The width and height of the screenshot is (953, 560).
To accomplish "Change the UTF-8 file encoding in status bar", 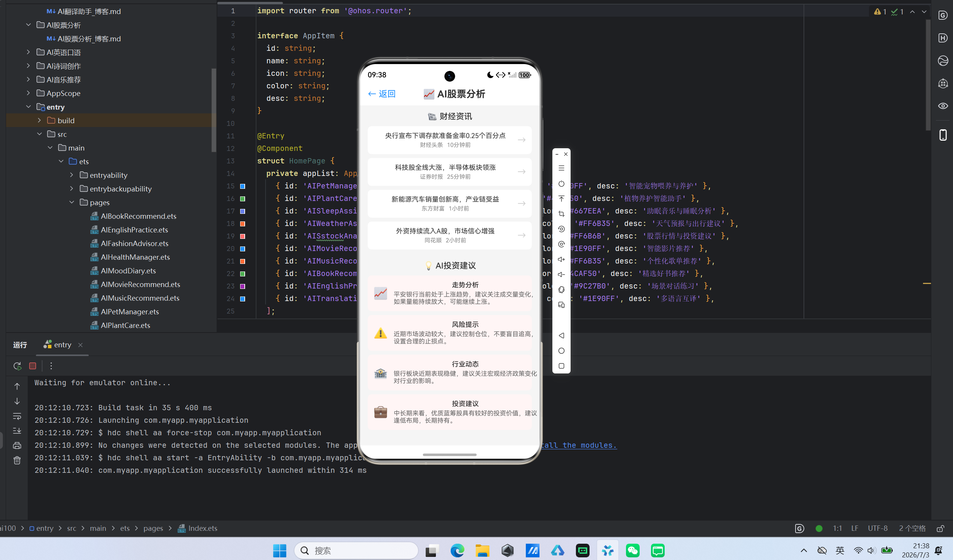I will [x=878, y=528].
